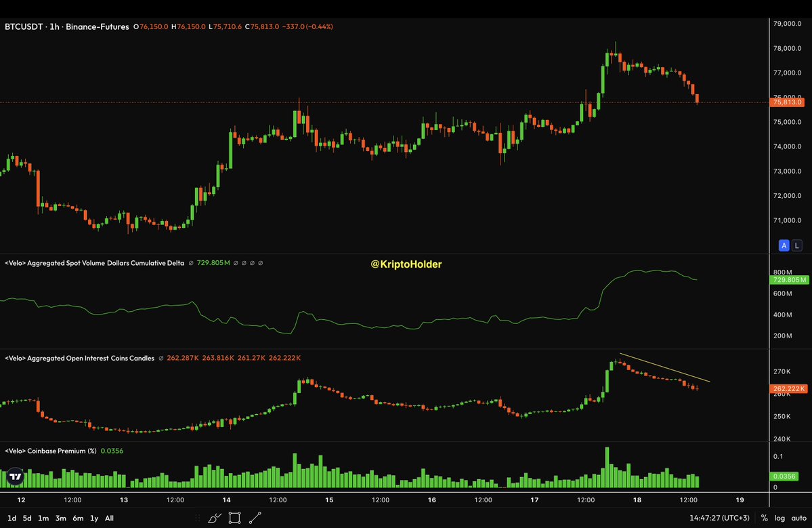The image size is (812, 528).
Task: Click the TradingView logo badge
Action: 16,476
